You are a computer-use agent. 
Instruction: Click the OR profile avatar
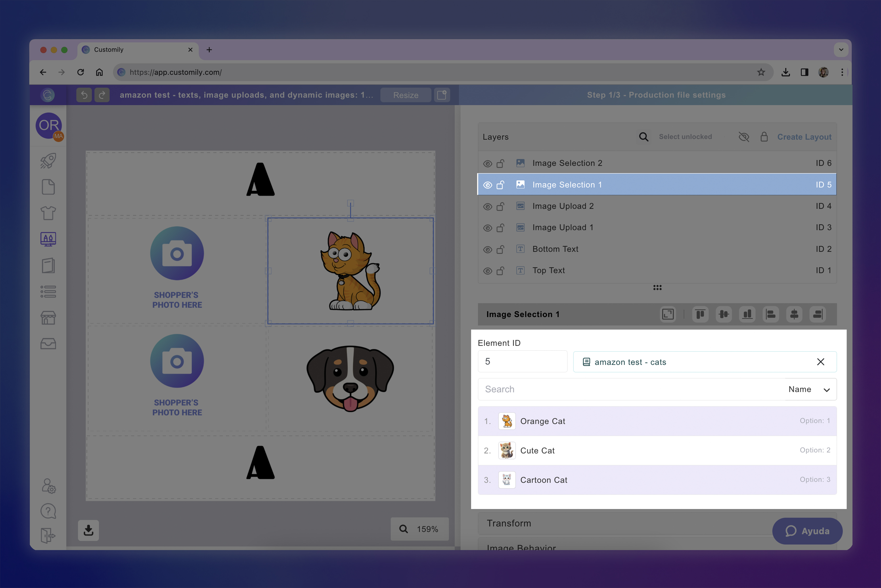[49, 126]
